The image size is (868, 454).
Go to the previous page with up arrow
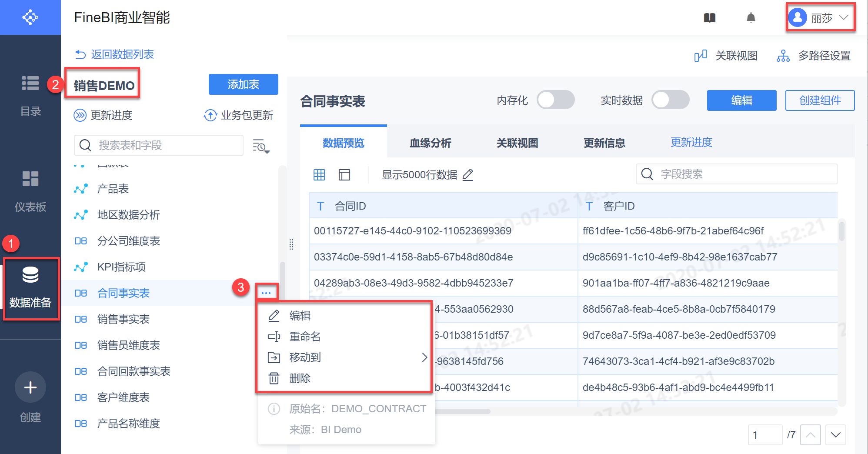811,435
